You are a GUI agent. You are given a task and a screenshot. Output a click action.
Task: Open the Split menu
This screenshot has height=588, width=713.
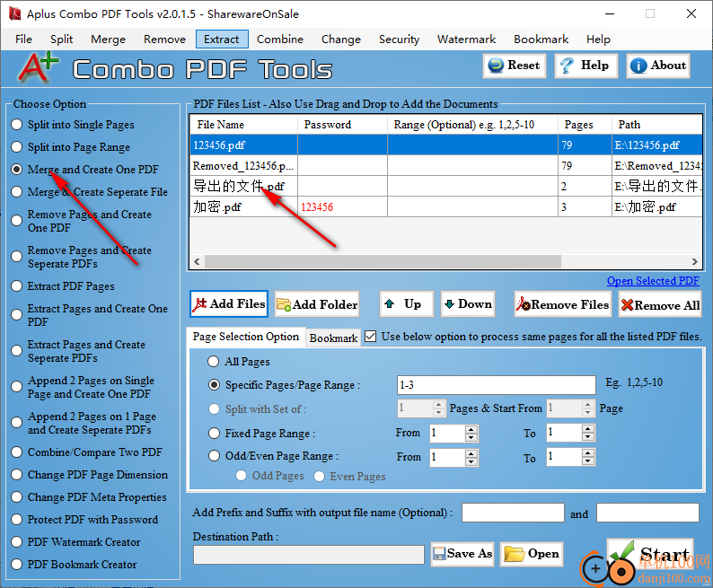click(x=61, y=39)
